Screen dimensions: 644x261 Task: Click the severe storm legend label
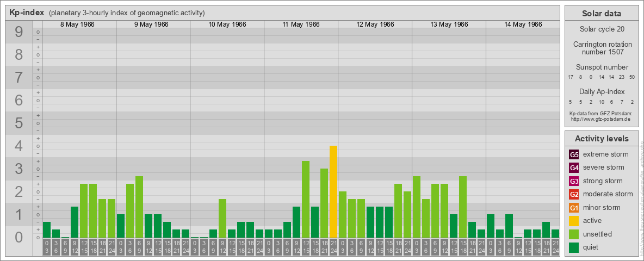[604, 167]
